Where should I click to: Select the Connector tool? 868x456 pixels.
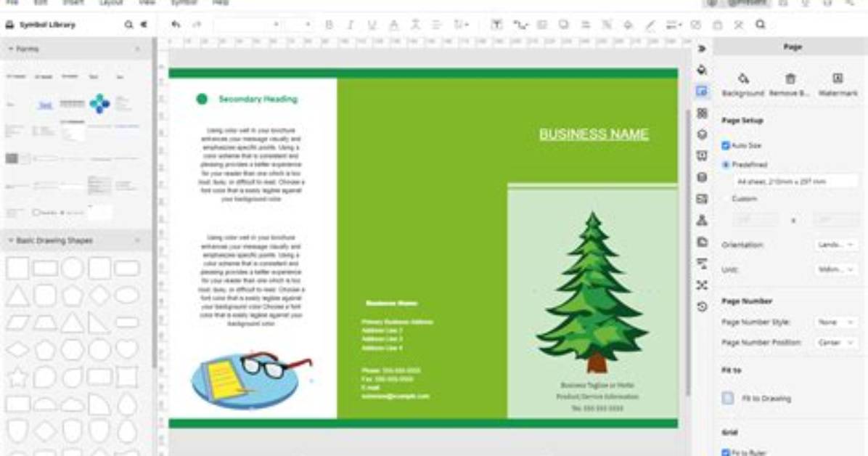point(520,25)
